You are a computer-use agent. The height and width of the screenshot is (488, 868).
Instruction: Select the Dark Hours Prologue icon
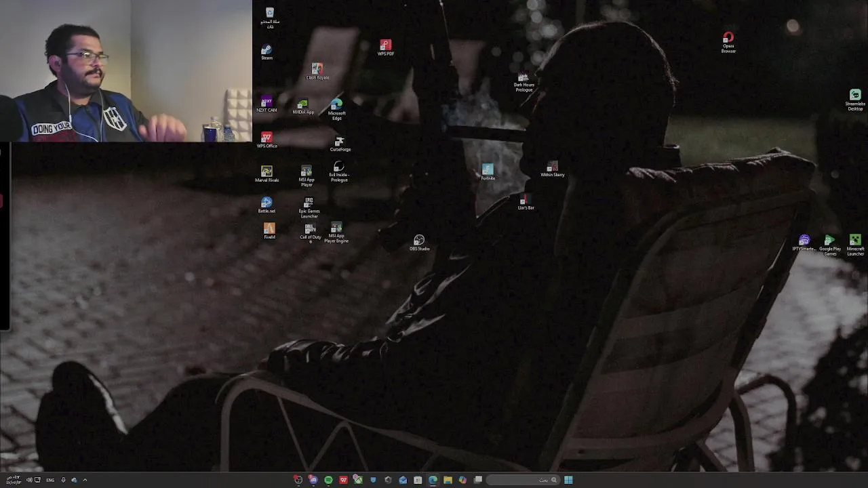(x=524, y=83)
